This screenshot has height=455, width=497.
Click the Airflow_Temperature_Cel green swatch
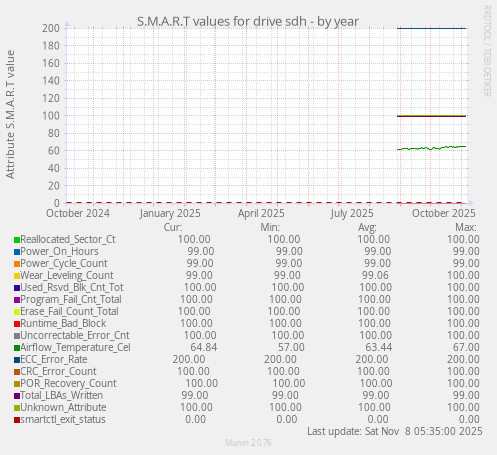[17, 348]
